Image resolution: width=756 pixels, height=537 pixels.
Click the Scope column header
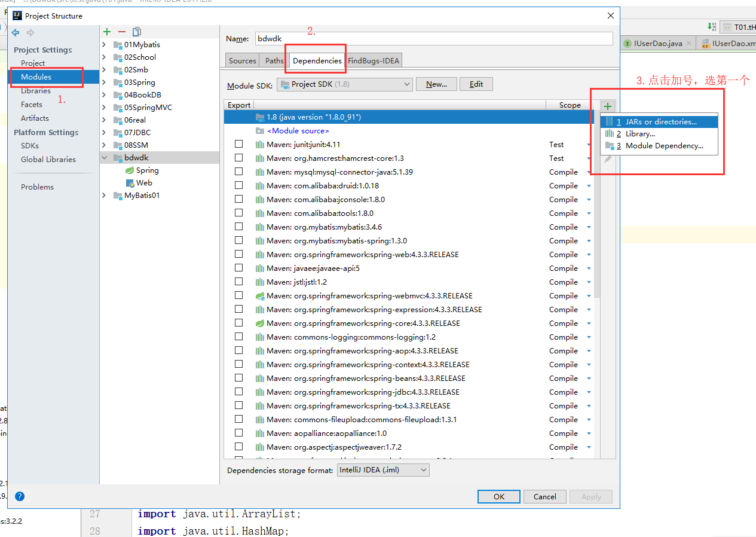pos(570,105)
